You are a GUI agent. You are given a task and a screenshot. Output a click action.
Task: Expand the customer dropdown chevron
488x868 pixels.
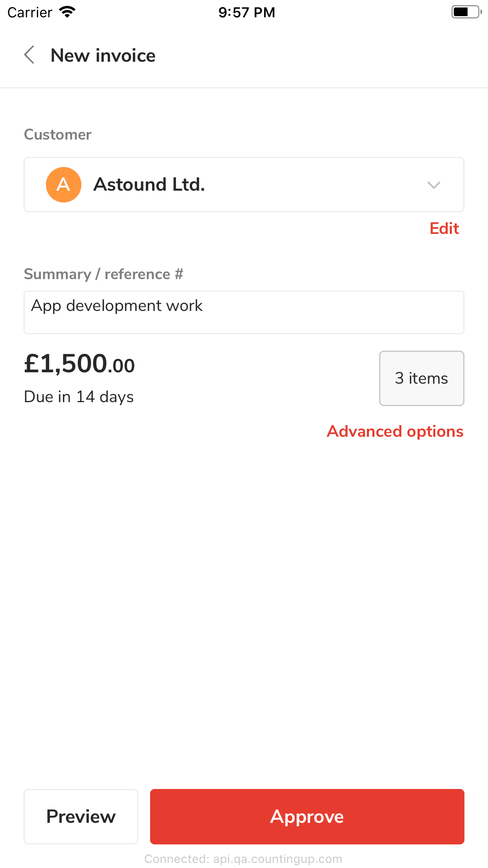433,185
